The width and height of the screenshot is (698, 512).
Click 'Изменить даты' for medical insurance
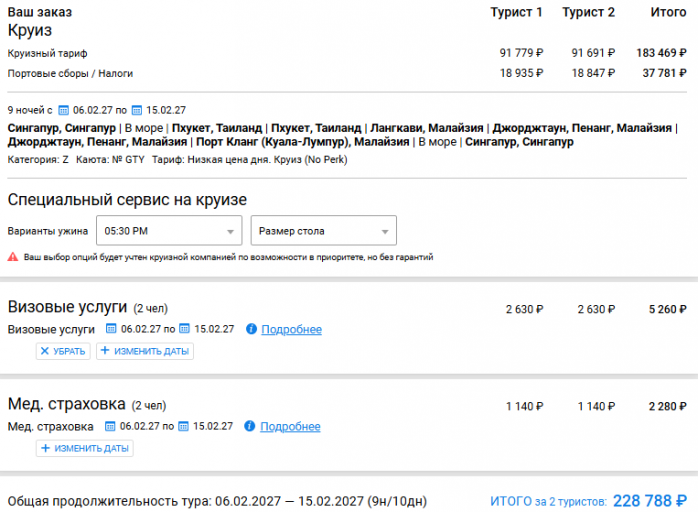point(85,448)
